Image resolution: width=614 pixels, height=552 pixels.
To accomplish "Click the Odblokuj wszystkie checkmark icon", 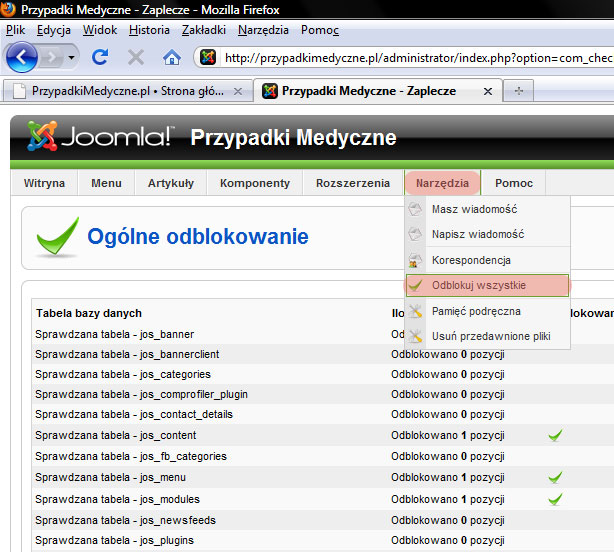I will [x=415, y=285].
